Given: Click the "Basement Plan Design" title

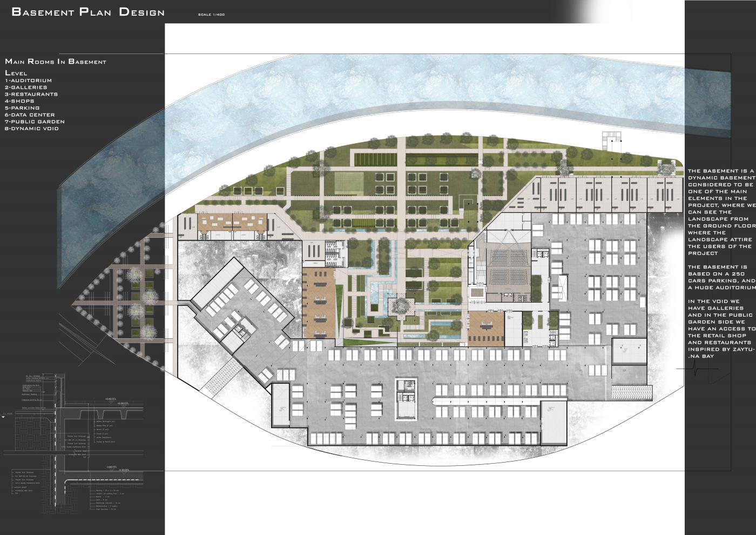Looking at the screenshot, I should click(88, 12).
